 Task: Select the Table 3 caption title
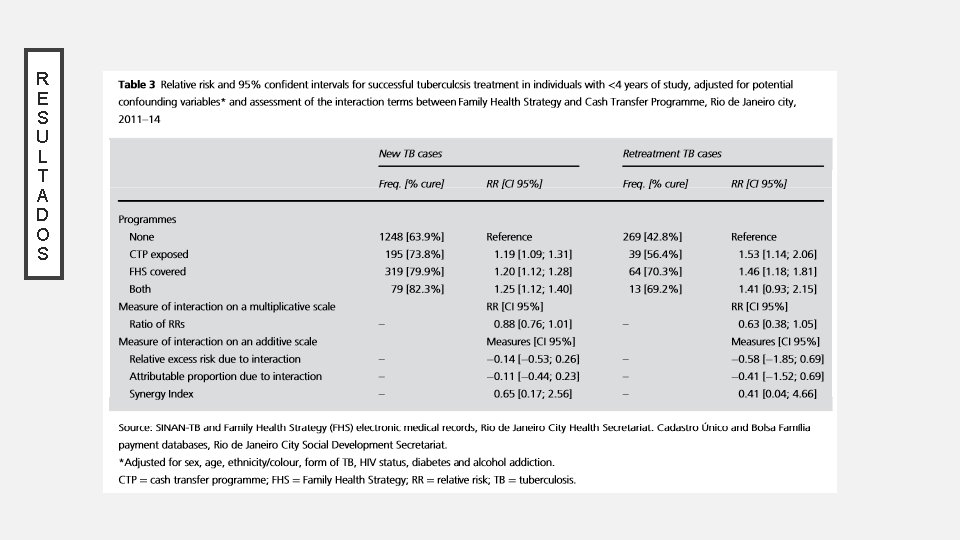(x=457, y=102)
